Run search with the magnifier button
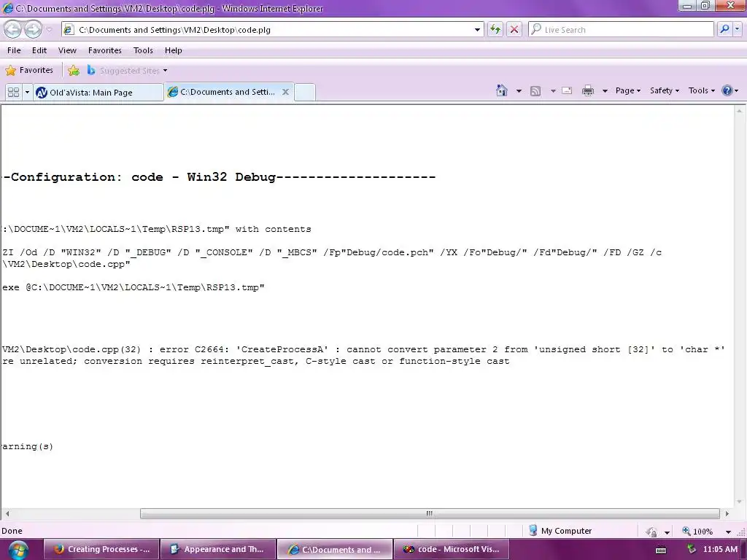Screen dimensions: 747x560 [x=724, y=29]
